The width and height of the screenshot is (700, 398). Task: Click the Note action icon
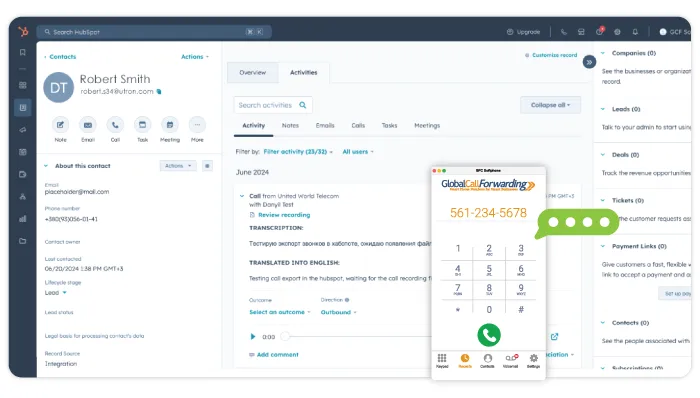pos(60,125)
